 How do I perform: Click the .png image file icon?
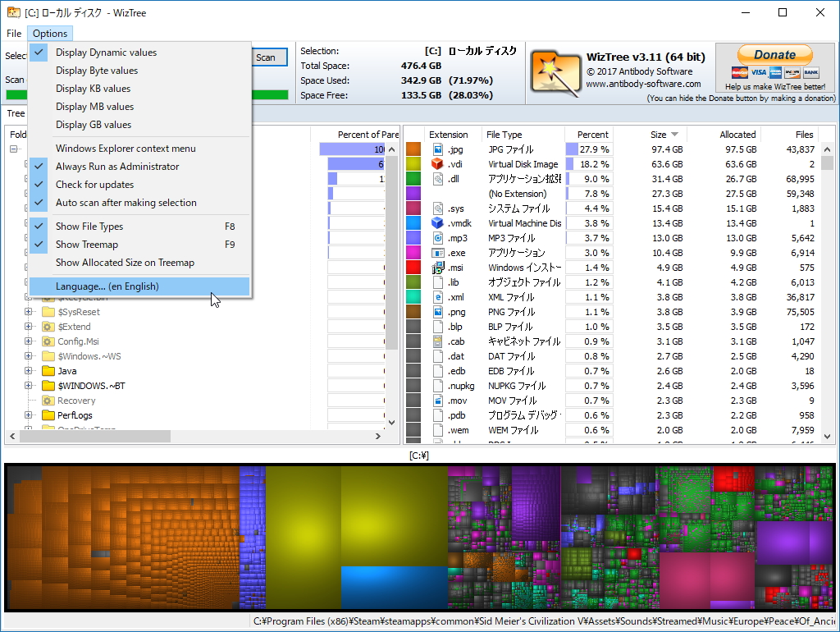[438, 312]
